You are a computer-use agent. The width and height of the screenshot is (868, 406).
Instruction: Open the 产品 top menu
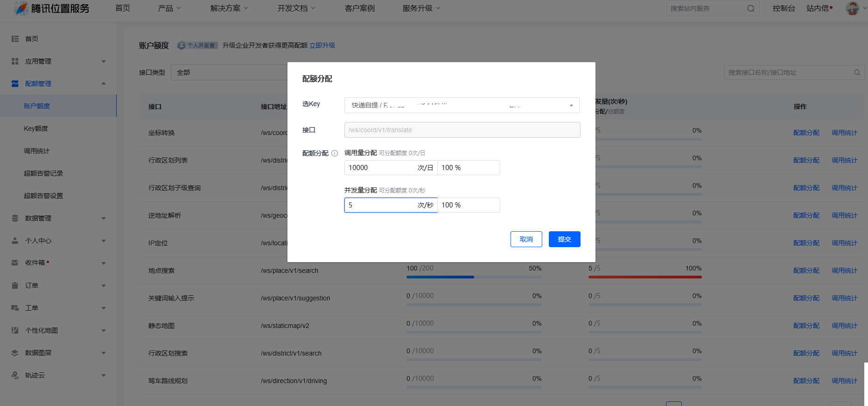(x=169, y=8)
